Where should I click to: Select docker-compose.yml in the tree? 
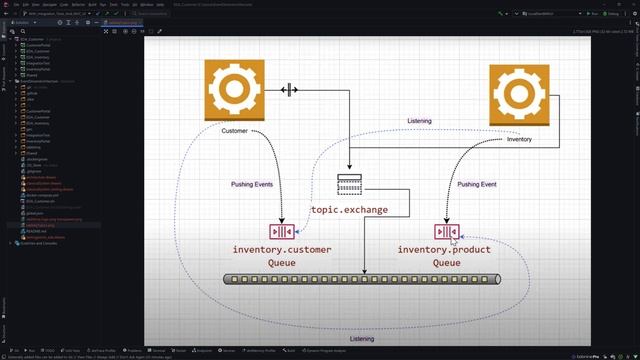tap(42, 195)
